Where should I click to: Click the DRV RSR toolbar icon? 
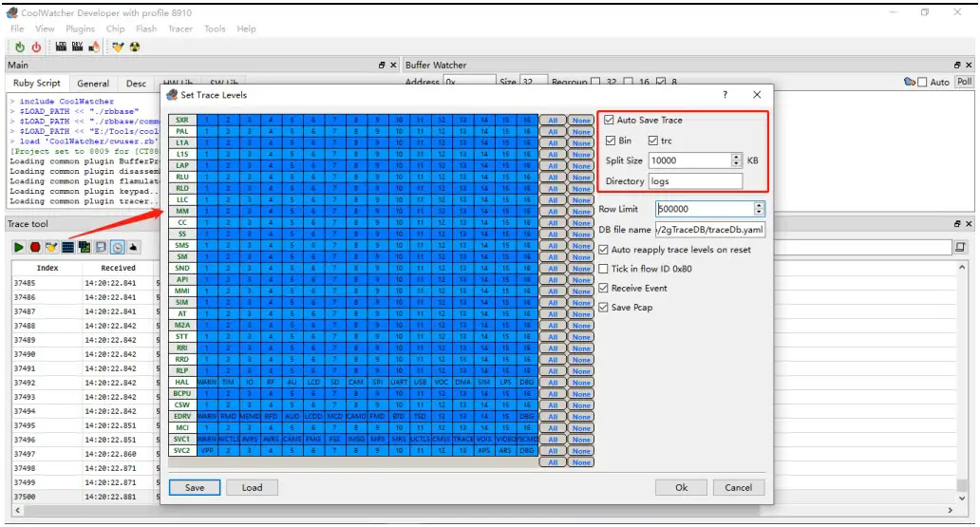(77, 47)
